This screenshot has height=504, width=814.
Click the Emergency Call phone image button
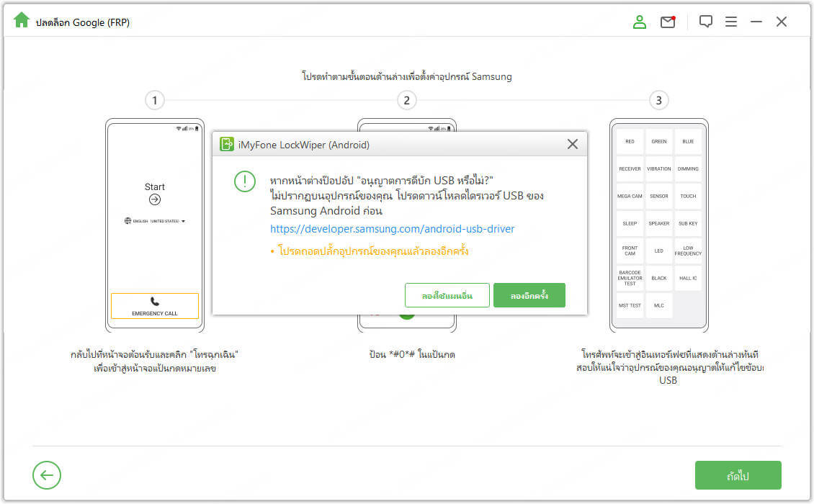[155, 306]
